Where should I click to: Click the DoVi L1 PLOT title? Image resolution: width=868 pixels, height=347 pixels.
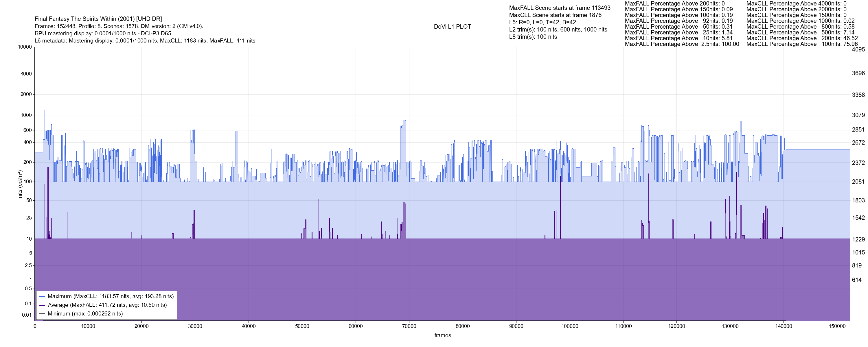pos(452,27)
